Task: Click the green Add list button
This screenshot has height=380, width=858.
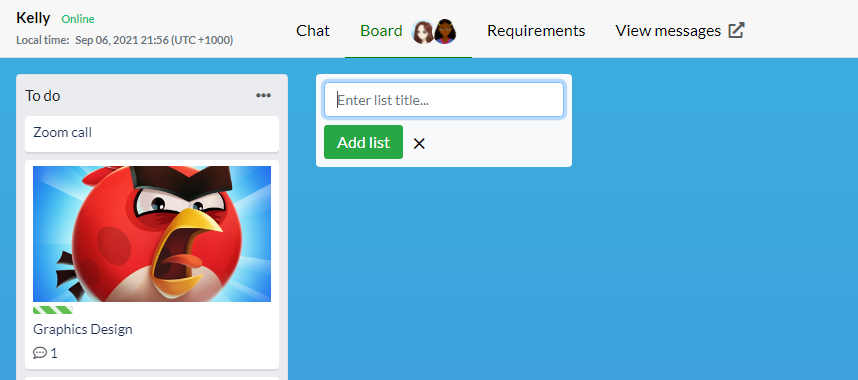Action: [x=363, y=142]
